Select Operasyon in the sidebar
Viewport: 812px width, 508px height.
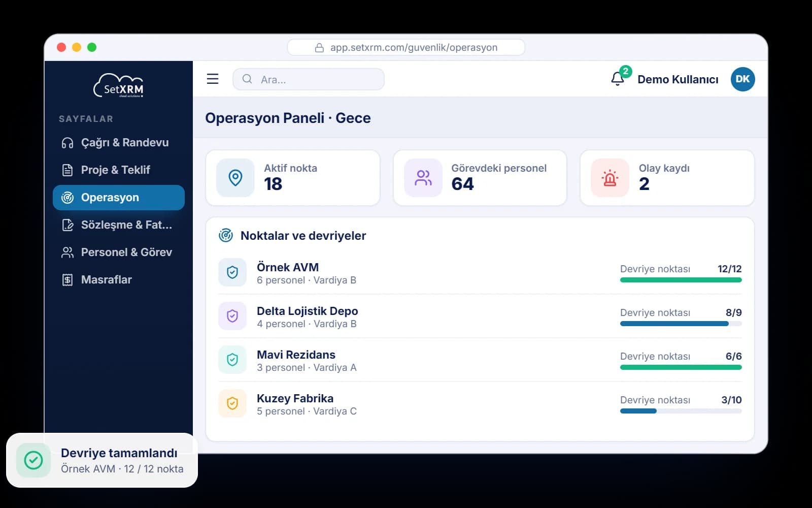click(119, 198)
